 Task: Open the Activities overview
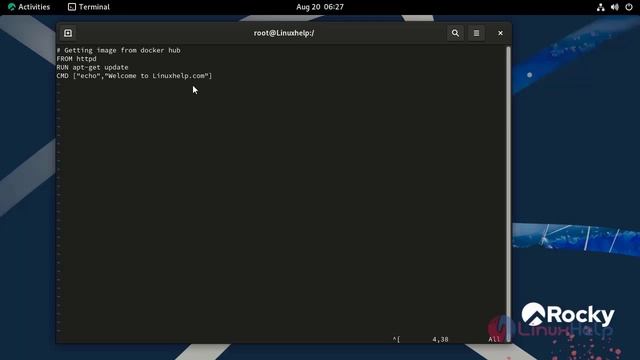[x=29, y=7]
